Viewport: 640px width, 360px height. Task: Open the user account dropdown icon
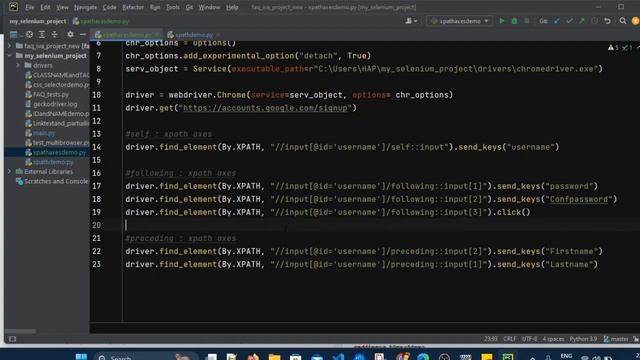[x=411, y=21]
